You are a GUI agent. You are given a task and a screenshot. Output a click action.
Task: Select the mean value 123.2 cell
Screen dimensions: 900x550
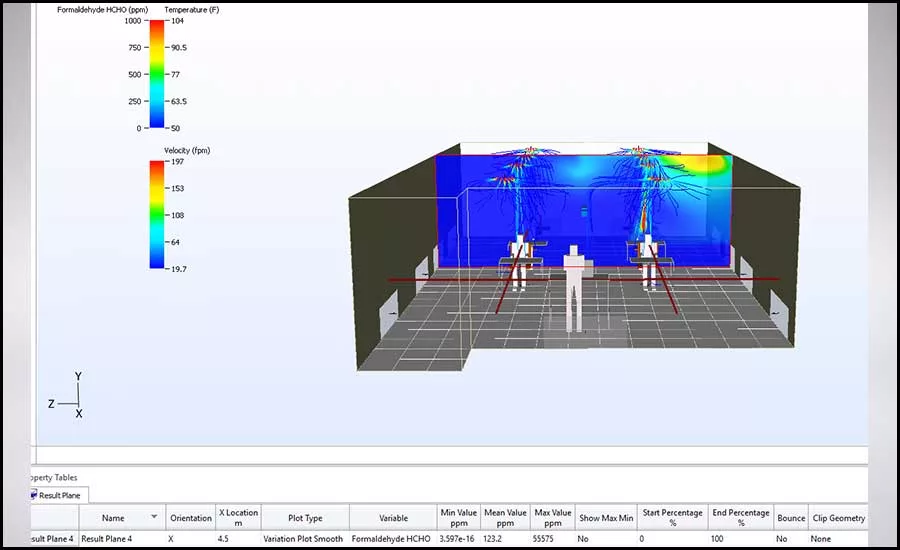505,539
